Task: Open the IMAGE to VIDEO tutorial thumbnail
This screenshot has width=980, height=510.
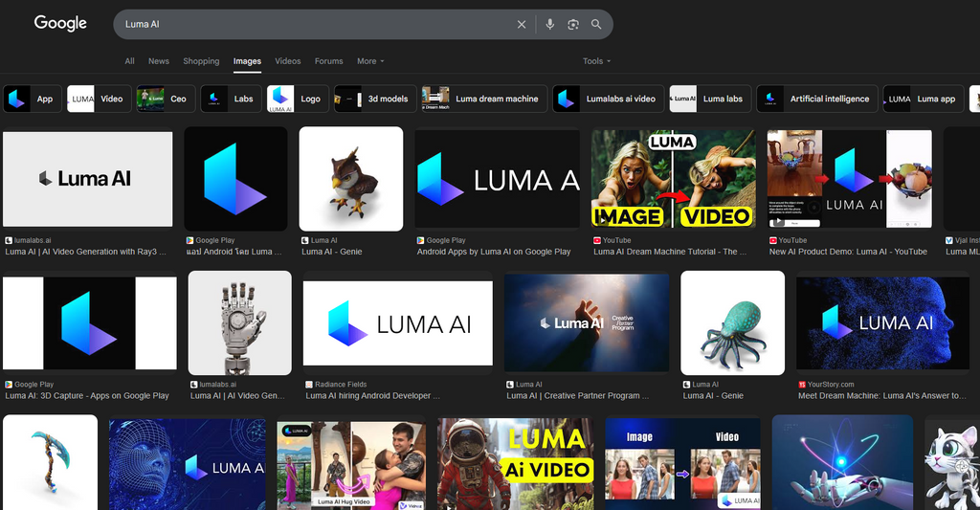Action: [674, 179]
